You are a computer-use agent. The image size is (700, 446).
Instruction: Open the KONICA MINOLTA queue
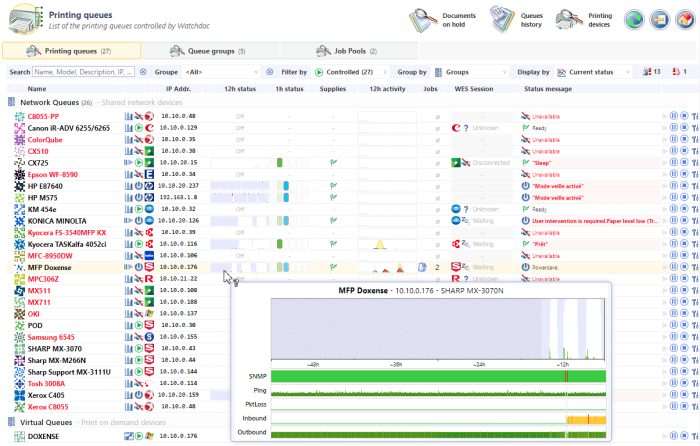click(x=57, y=220)
